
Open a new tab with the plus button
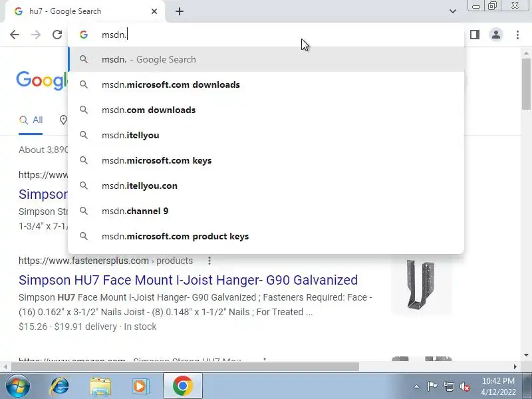pyautogui.click(x=180, y=11)
